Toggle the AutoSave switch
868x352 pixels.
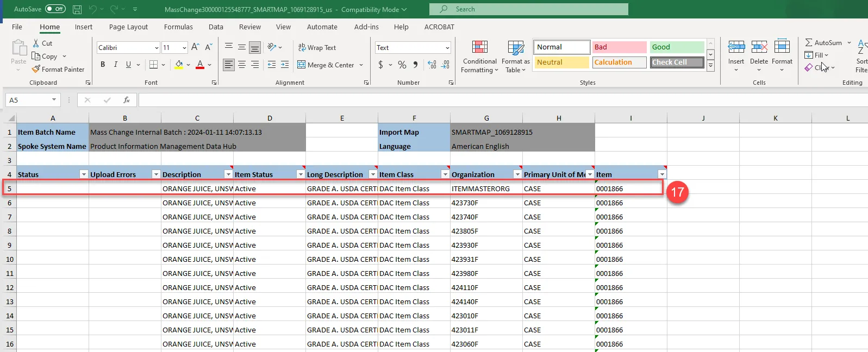[x=55, y=9]
